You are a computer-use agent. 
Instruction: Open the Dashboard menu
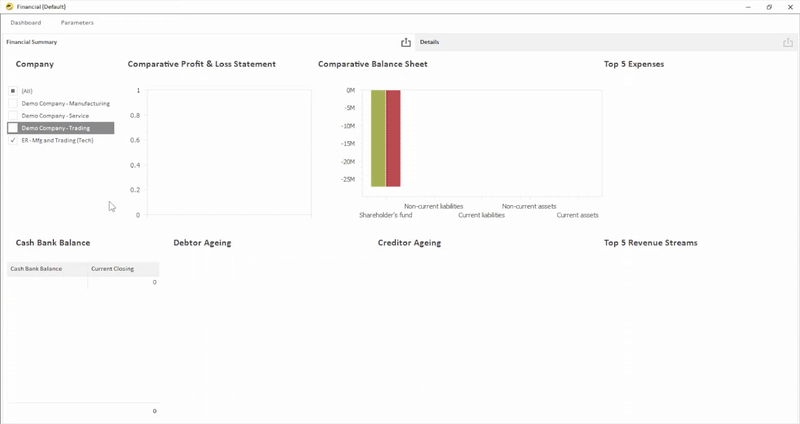coord(26,22)
